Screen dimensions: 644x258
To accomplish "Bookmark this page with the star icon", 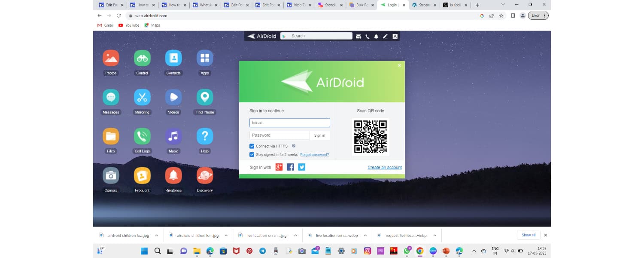I will point(501,15).
